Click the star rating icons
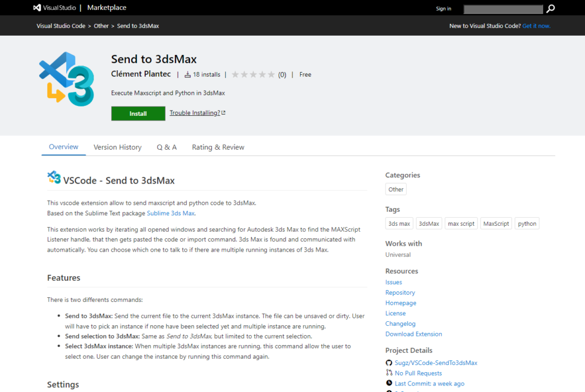Screen dimensions: 585x392 coord(253,74)
